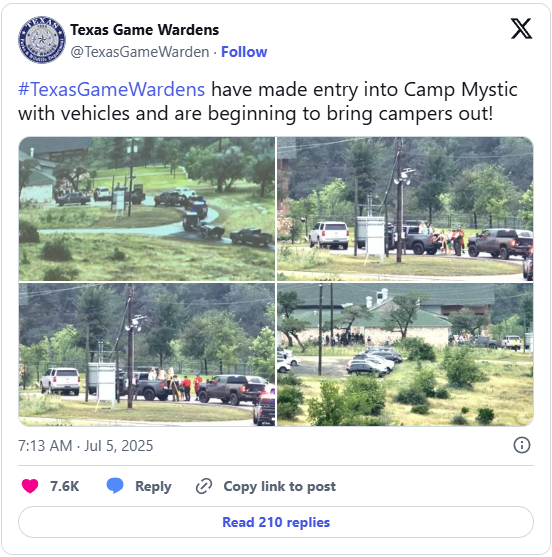Follow the Texas Game Wardens account
Image resolution: width=552 pixels, height=557 pixels.
point(244,52)
